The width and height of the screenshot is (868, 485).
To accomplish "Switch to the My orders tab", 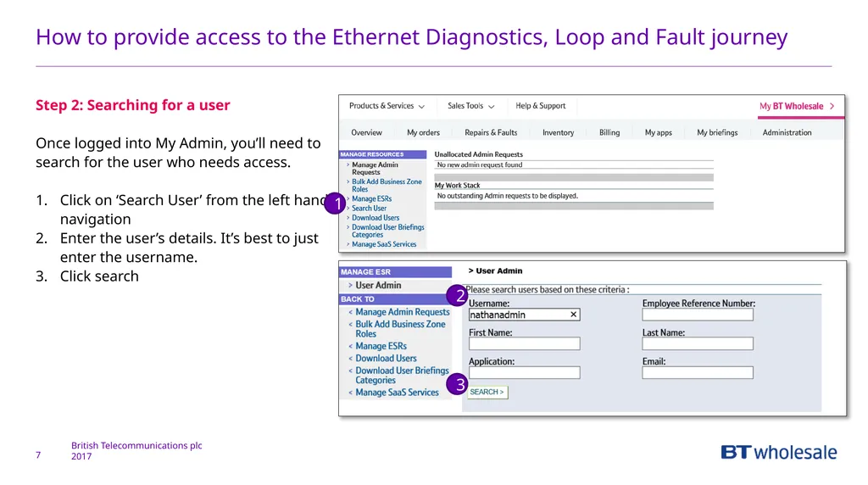I will click(x=423, y=133).
